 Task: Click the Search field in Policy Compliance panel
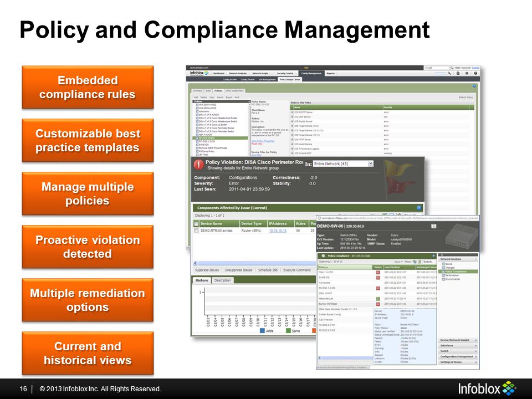pyautogui.click(x=428, y=262)
